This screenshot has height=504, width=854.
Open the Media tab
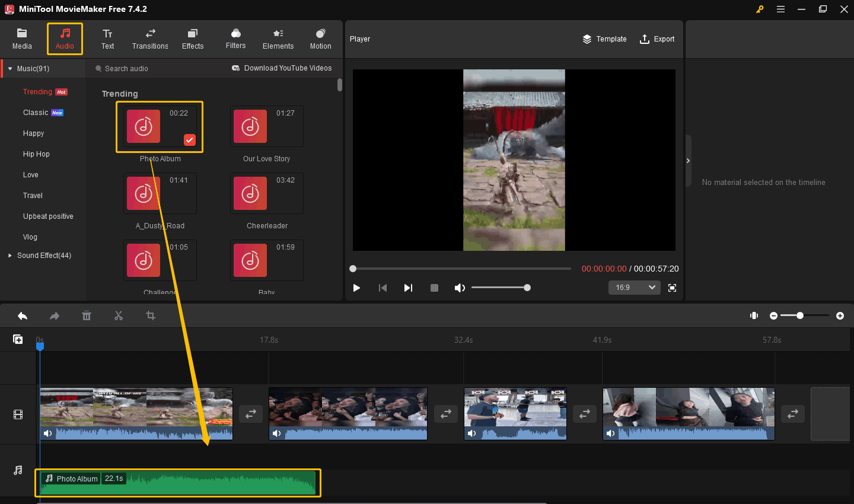click(22, 39)
